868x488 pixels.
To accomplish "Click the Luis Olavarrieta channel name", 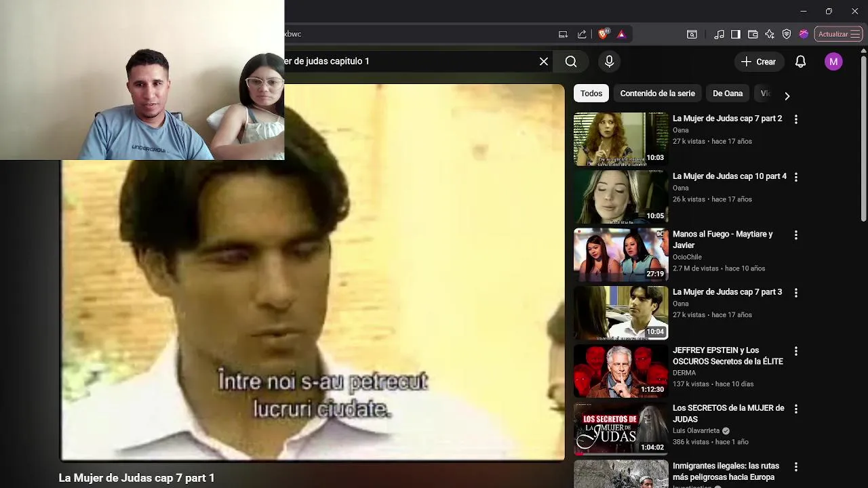I will click(x=696, y=430).
